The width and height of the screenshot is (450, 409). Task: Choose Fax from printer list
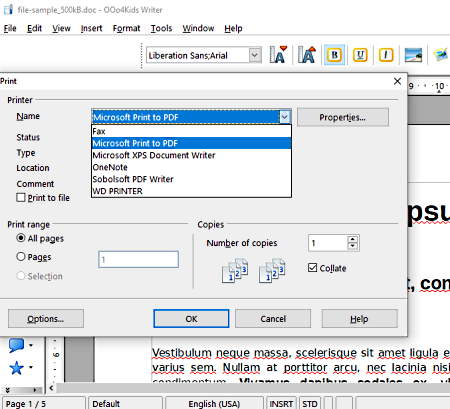tap(191, 131)
